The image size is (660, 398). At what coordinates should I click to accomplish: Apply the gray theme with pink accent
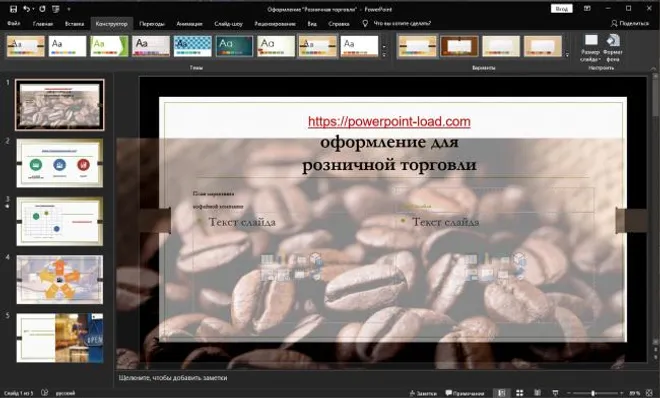click(x=151, y=46)
